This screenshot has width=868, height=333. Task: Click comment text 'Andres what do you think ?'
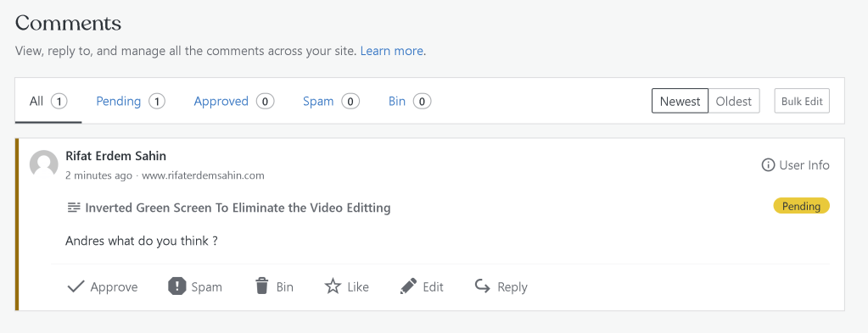[141, 241]
